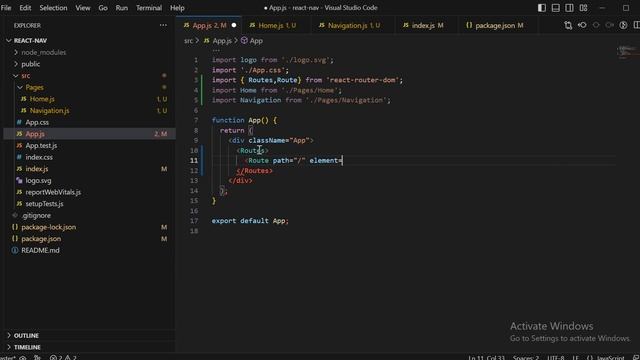Open package.json in the explorer tree
This screenshot has width=640, height=360.
(88, 239)
